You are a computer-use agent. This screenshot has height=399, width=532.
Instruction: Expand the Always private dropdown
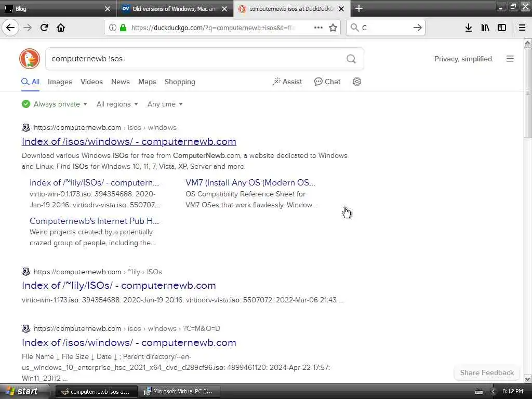(x=55, y=104)
